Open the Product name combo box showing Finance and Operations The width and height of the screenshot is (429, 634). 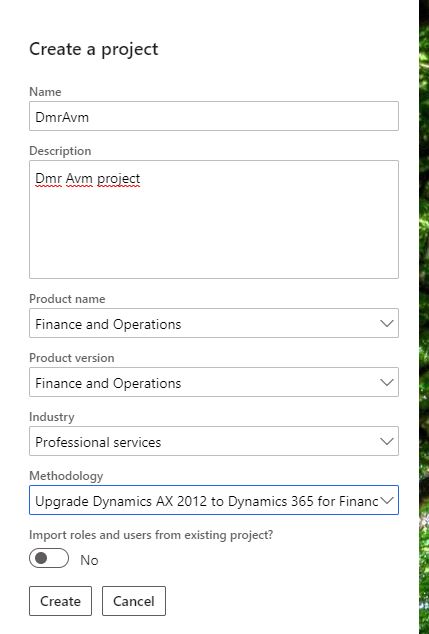(x=214, y=323)
